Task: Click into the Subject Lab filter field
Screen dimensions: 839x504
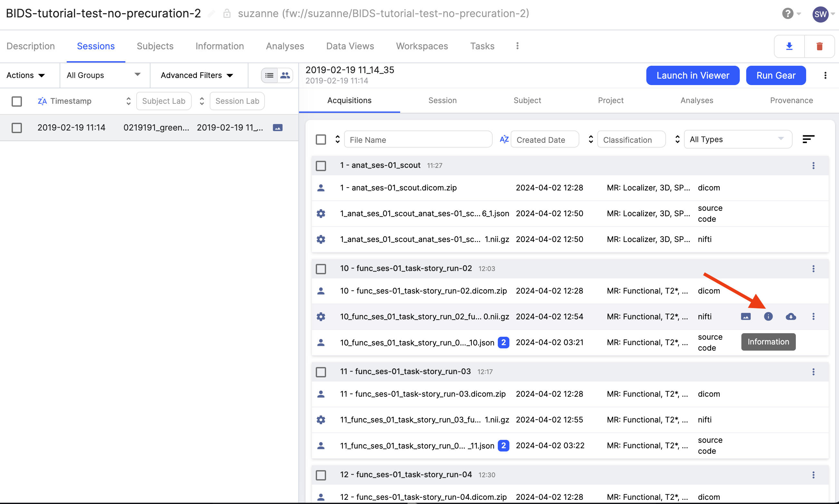Action: click(x=164, y=101)
